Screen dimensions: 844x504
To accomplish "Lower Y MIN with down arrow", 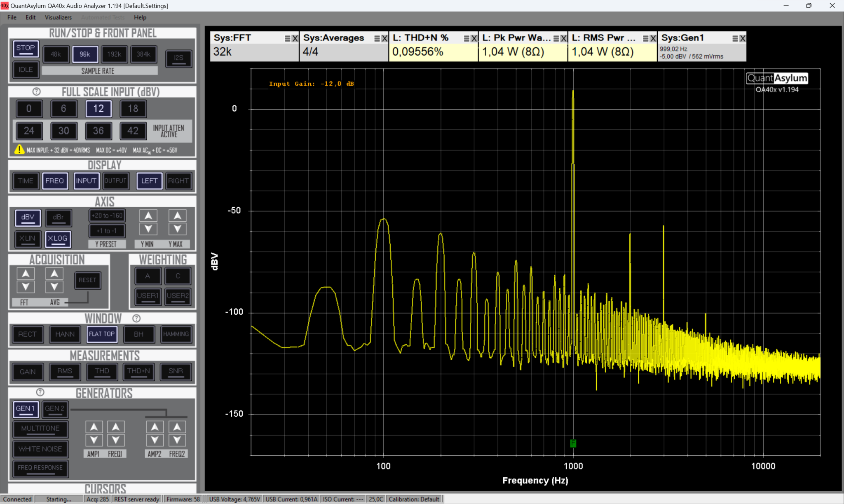I will point(148,229).
